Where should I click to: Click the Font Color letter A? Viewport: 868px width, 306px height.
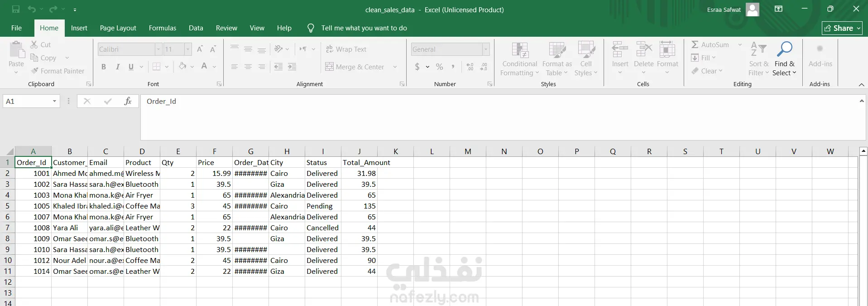(x=204, y=67)
